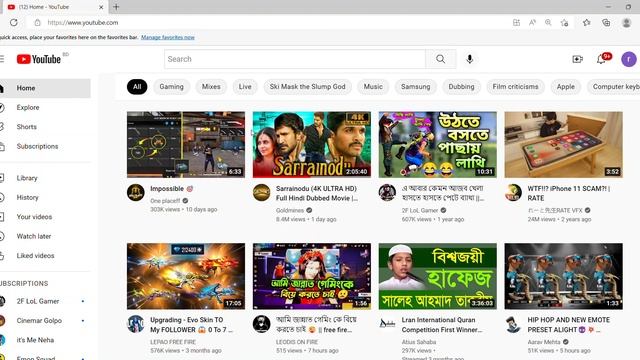Open Your videos in sidebar
The height and width of the screenshot is (360, 640).
pos(45,217)
